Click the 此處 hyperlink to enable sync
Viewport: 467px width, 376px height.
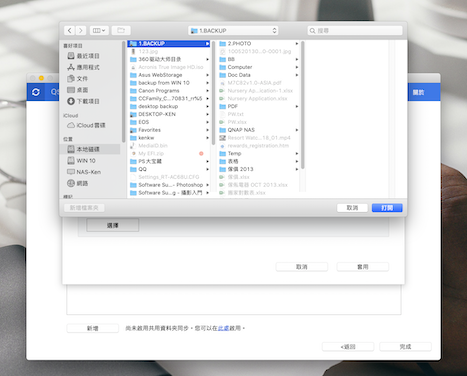click(223, 328)
